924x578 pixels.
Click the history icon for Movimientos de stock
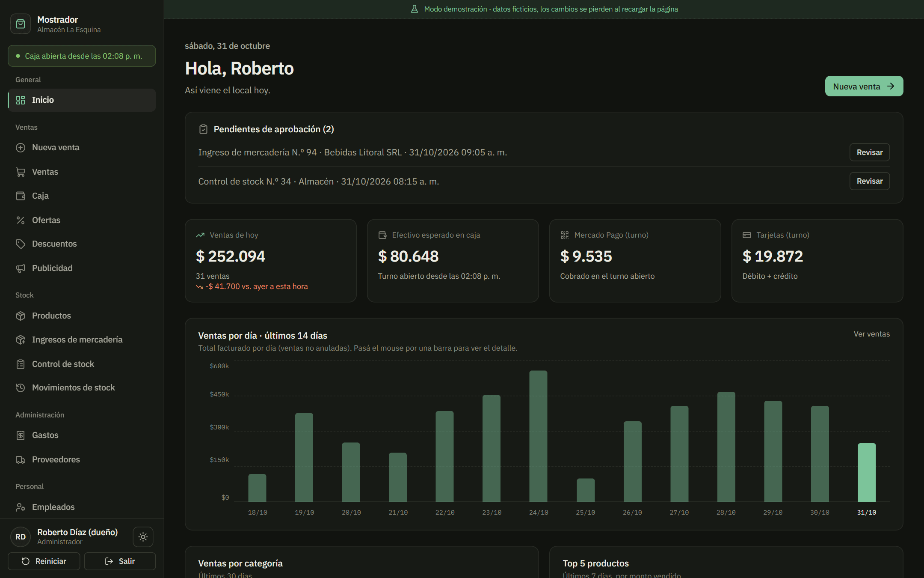point(21,388)
